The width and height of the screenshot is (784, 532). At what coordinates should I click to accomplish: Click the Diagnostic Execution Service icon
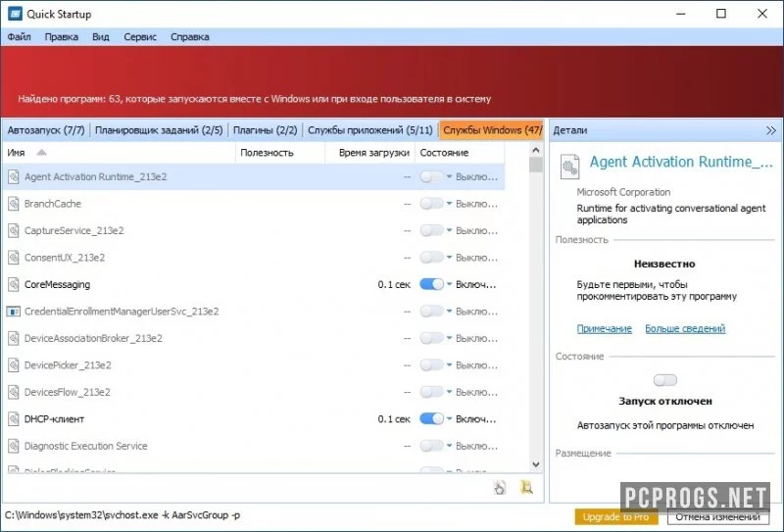point(14,446)
